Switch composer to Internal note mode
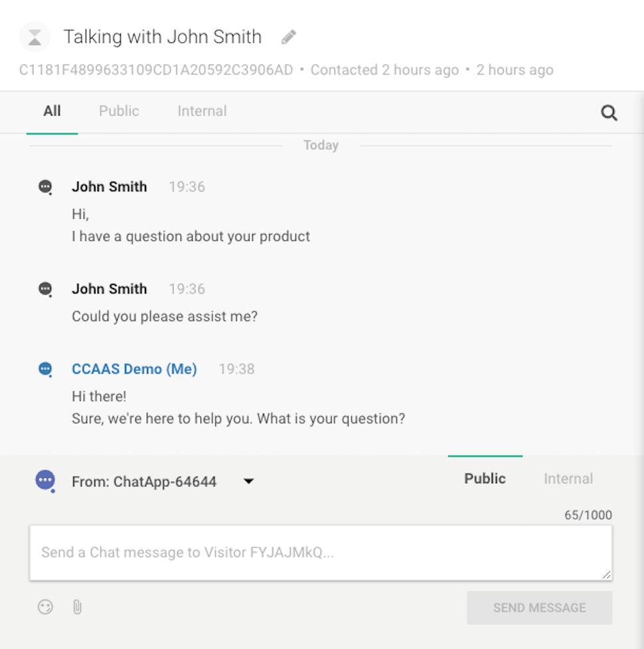Screen dimensions: 644x649 pyautogui.click(x=568, y=478)
